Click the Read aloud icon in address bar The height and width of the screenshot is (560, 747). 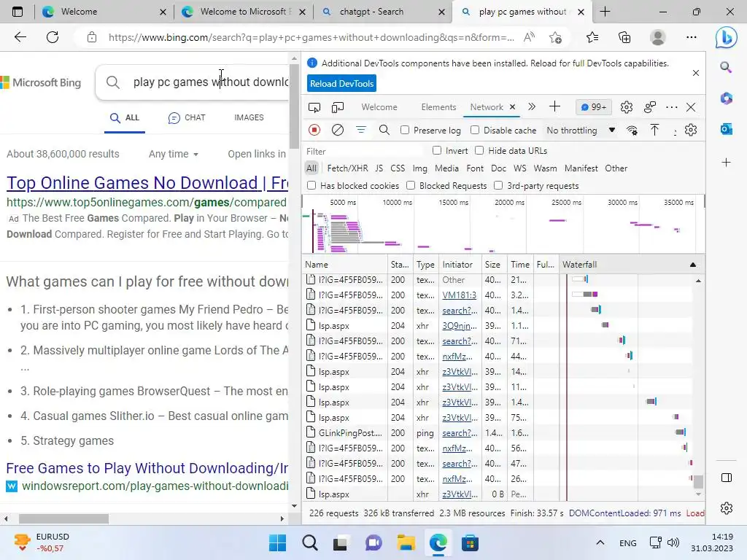530,37
